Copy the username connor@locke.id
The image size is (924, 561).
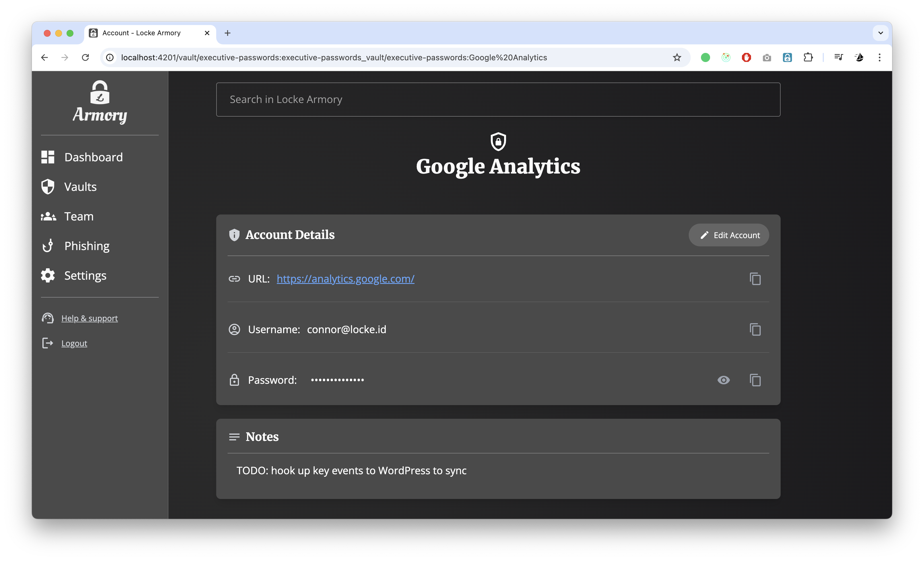pyautogui.click(x=755, y=329)
